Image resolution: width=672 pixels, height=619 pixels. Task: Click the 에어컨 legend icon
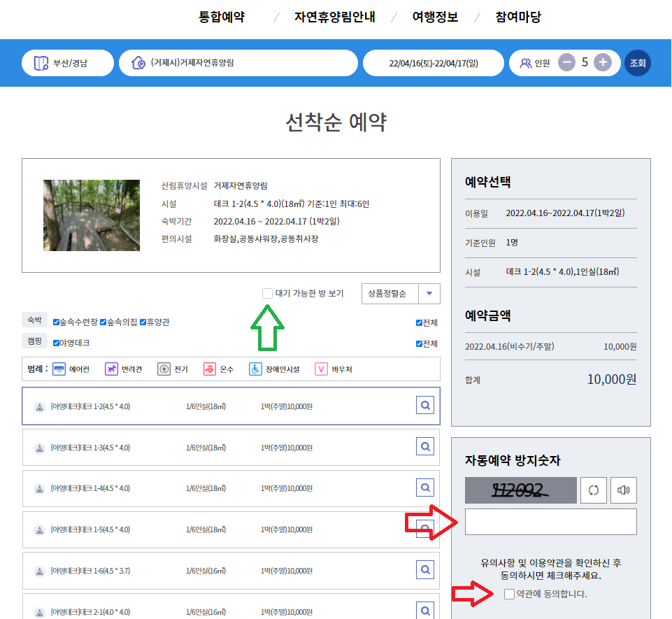(x=59, y=369)
